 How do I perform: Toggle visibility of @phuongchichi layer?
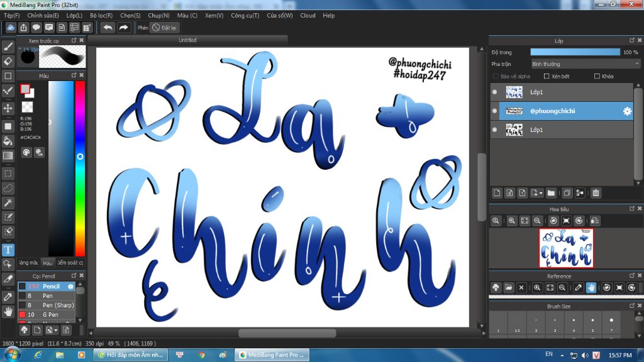coord(494,111)
